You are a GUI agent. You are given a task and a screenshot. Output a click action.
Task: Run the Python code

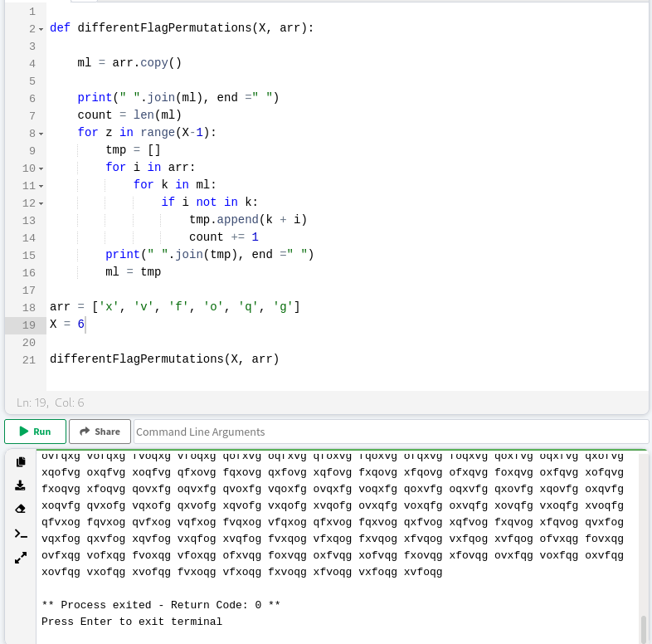click(x=35, y=432)
